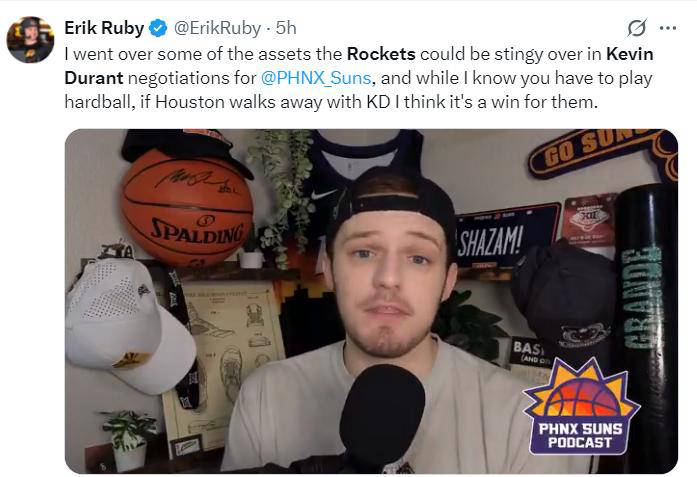Open the post's three-dot More menu
The height and width of the screenshot is (477, 697).
pos(668,28)
